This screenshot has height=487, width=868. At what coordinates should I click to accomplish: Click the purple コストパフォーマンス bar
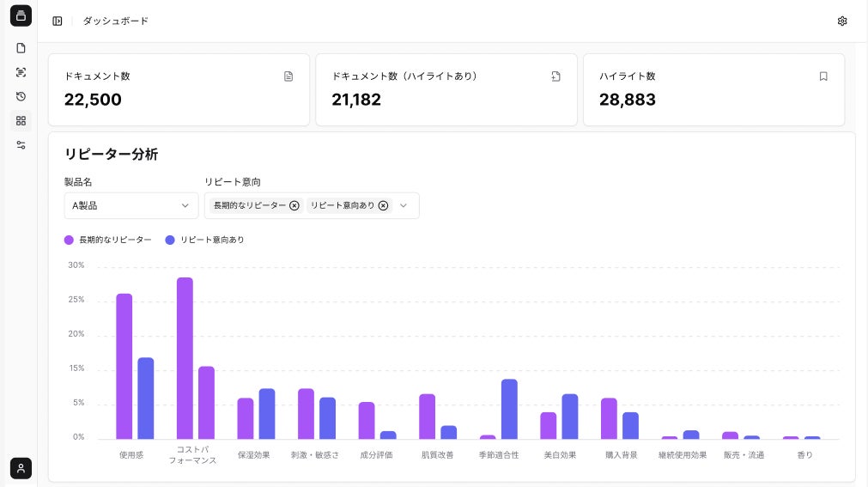185,358
